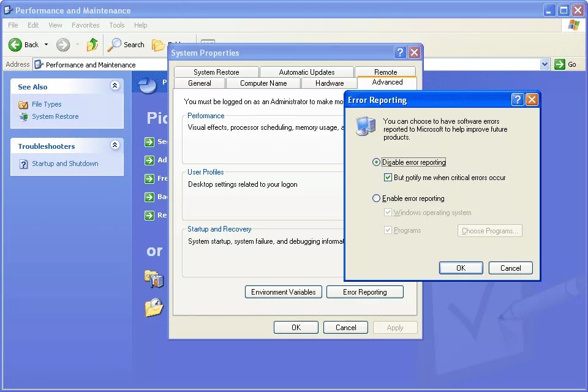The width and height of the screenshot is (588, 392).
Task: Click green arrow icon beside 'Ad' task
Action: [x=149, y=160]
